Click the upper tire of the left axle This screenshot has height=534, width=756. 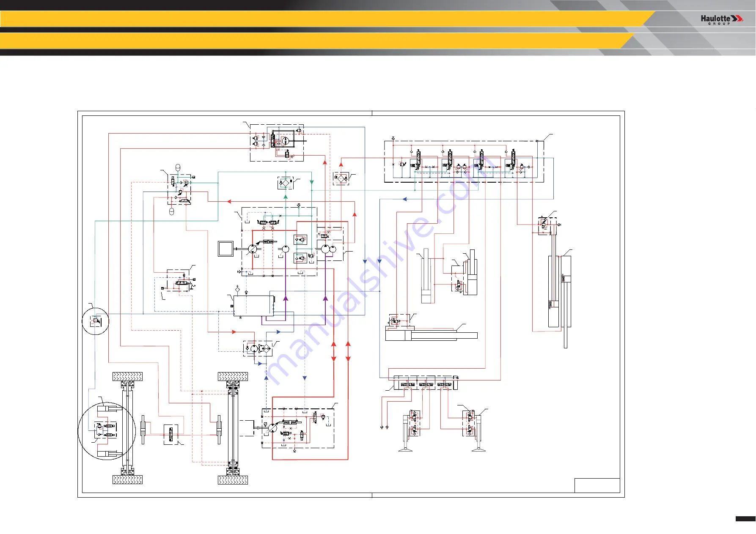[128, 376]
